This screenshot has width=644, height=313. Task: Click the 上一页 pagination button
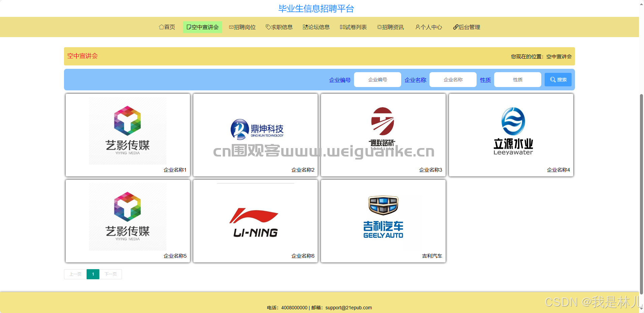(75, 274)
